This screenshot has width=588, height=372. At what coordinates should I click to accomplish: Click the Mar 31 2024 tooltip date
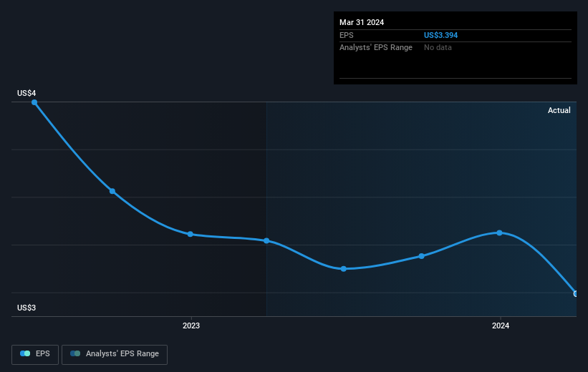pyautogui.click(x=362, y=22)
